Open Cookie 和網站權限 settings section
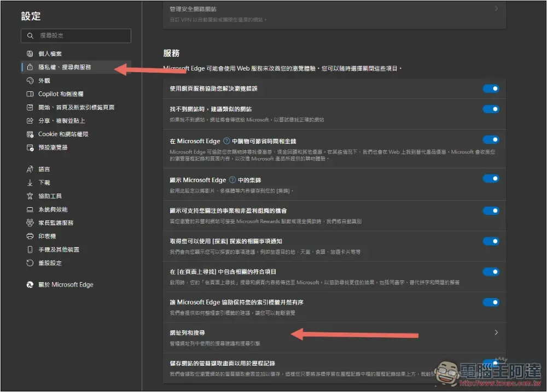 (63, 134)
